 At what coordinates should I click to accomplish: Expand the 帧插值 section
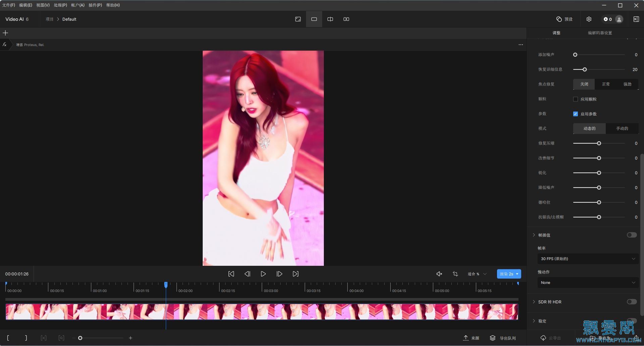point(534,235)
